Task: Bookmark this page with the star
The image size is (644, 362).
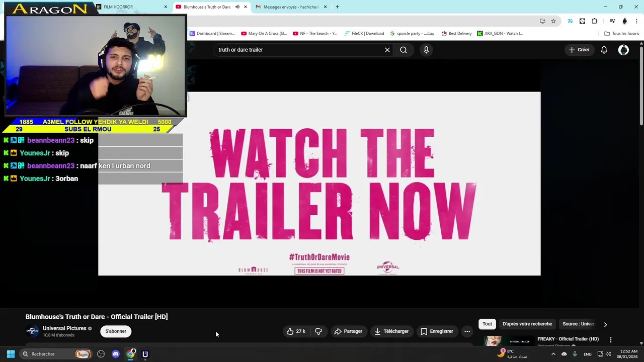Action: point(553,21)
